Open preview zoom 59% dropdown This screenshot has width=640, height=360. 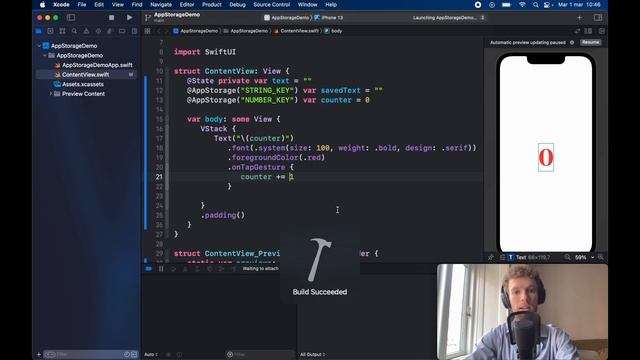point(584,258)
